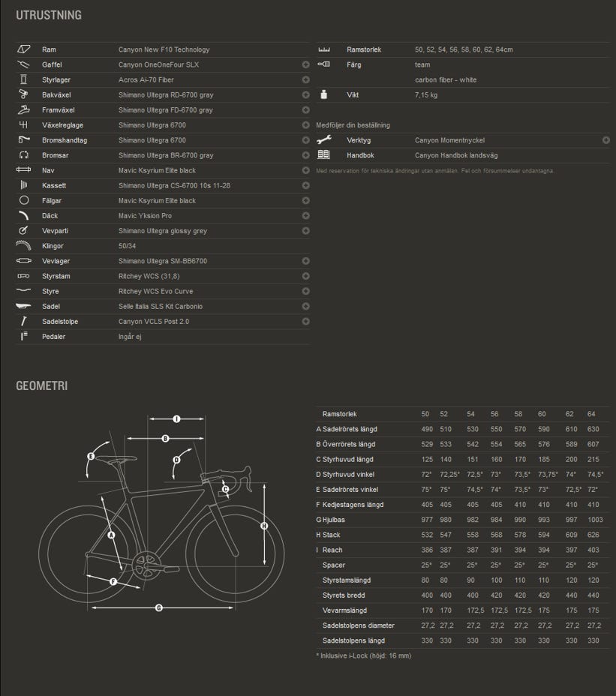Click the brake caliper icon beside Bromsar
Screen dimensions: 616x696
[x=23, y=155]
